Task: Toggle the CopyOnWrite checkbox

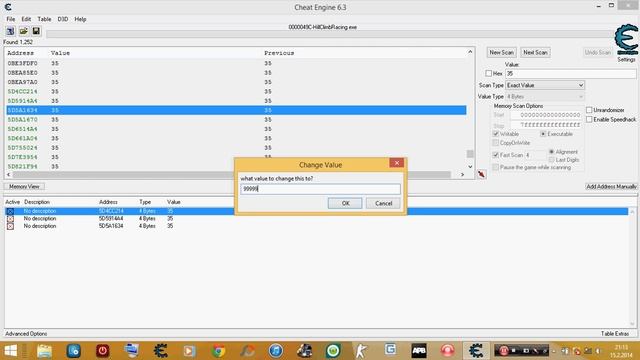Action: 496,143
